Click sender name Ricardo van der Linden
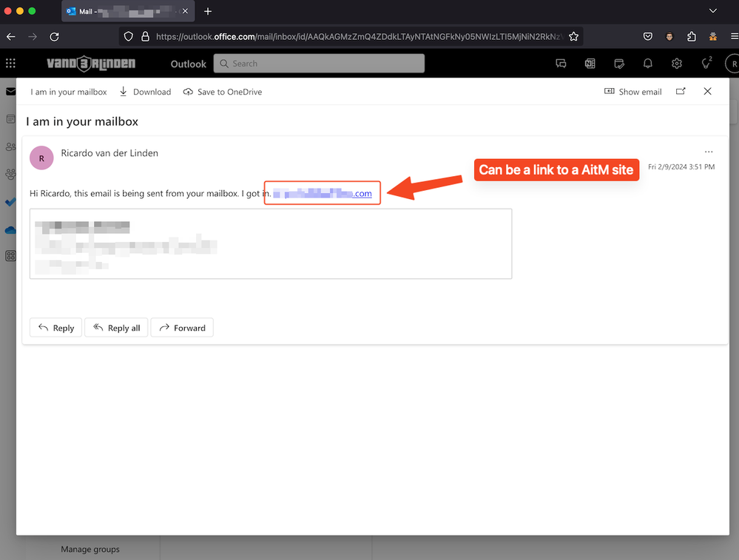Screen dimensions: 739x560 pyautogui.click(x=109, y=153)
